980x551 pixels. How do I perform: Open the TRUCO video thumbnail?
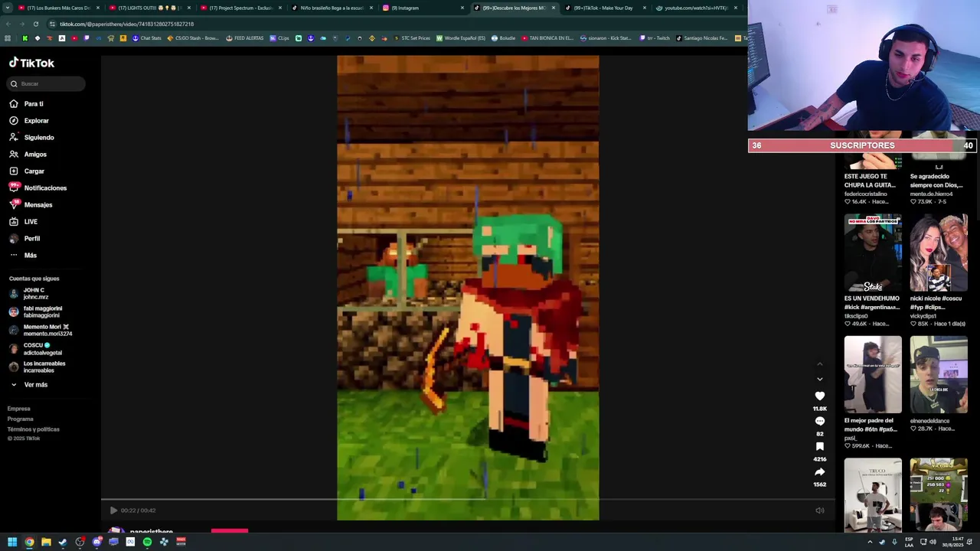(x=873, y=494)
